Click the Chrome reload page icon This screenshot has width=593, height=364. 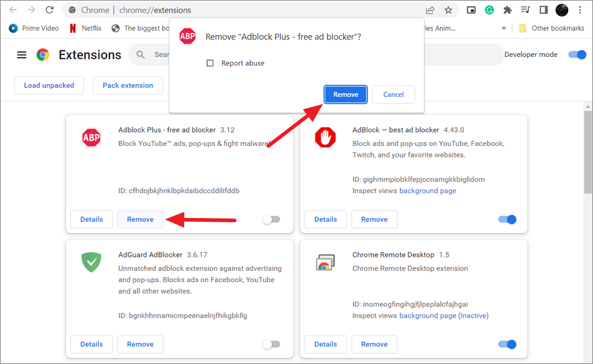pos(49,10)
